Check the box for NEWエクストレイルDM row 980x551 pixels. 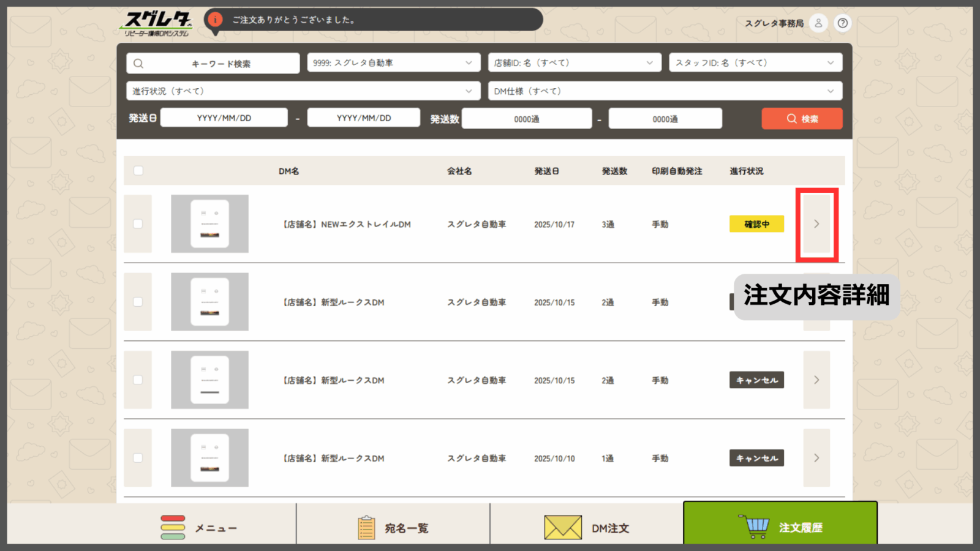tap(138, 224)
